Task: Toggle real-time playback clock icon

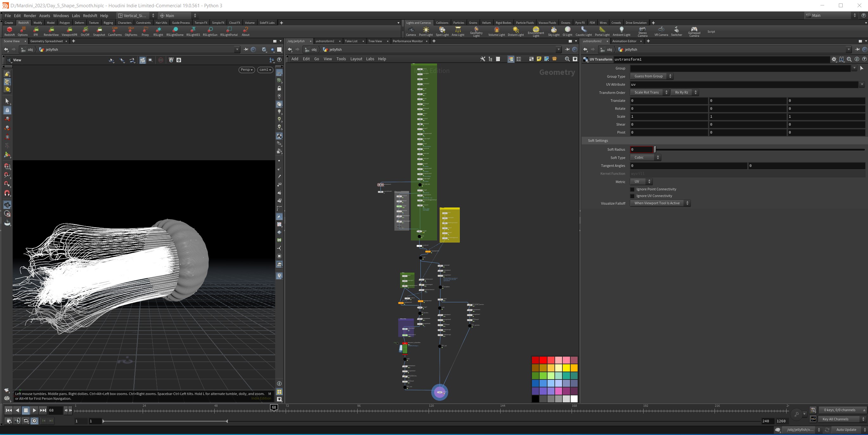Action: [34, 421]
